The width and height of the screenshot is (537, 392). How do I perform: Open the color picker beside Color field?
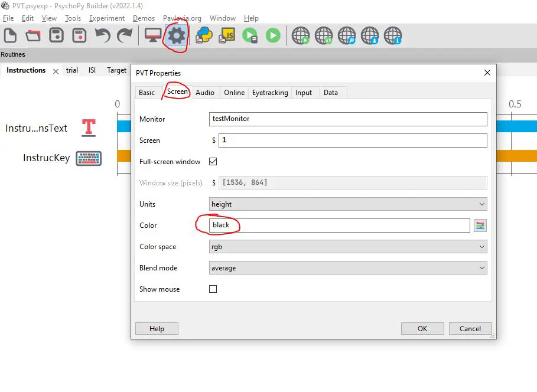480,226
